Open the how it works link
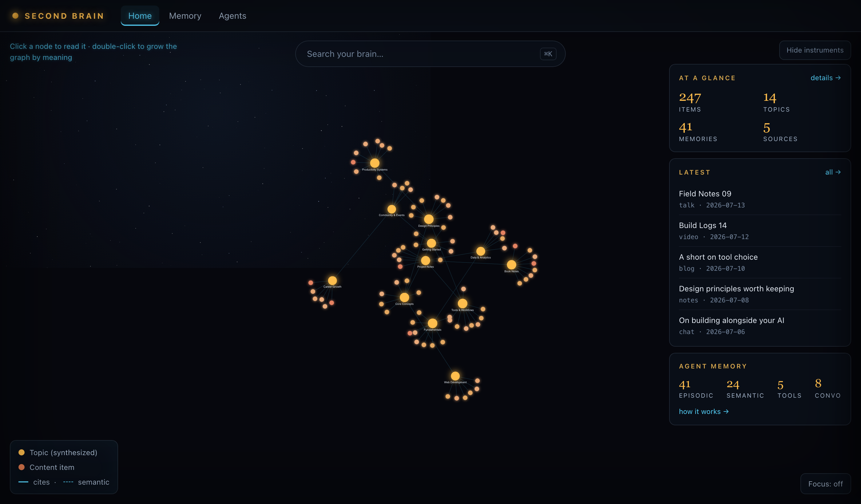The width and height of the screenshot is (861, 504). (704, 411)
